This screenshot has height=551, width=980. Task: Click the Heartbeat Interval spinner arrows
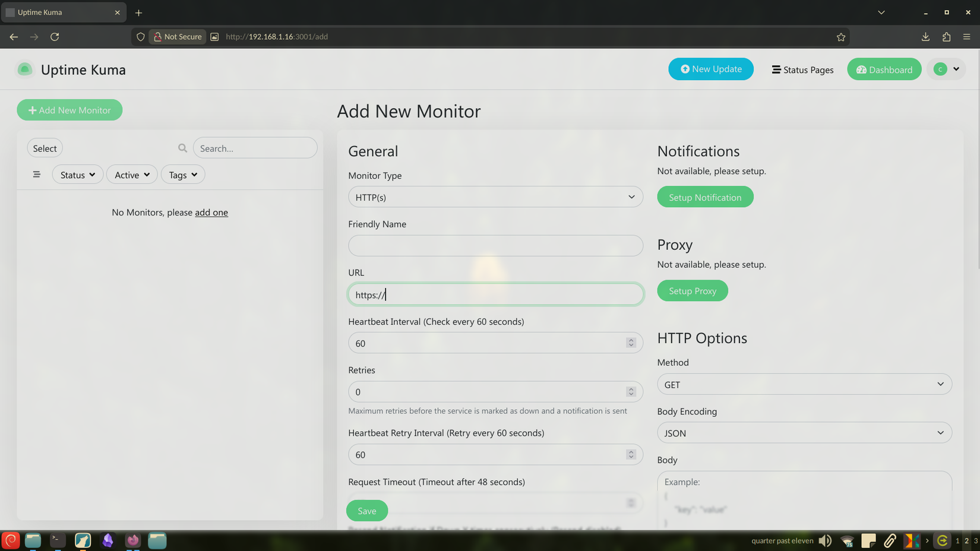pyautogui.click(x=631, y=343)
